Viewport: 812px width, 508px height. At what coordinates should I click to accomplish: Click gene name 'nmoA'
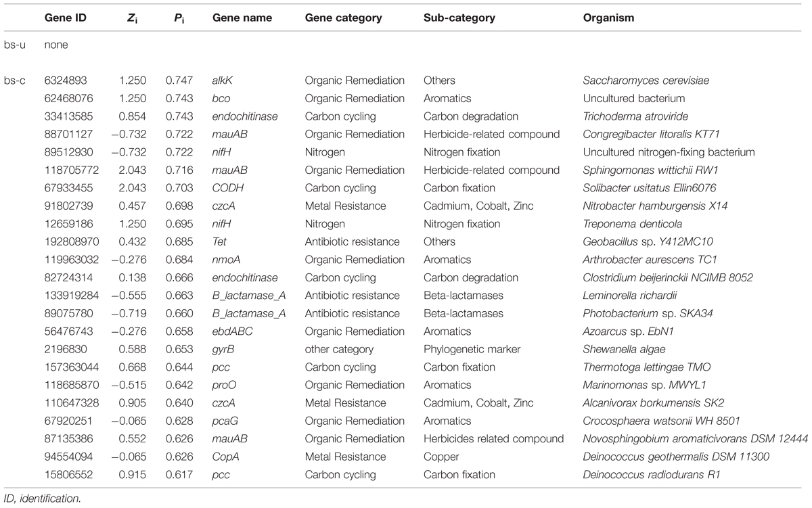[x=226, y=260]
